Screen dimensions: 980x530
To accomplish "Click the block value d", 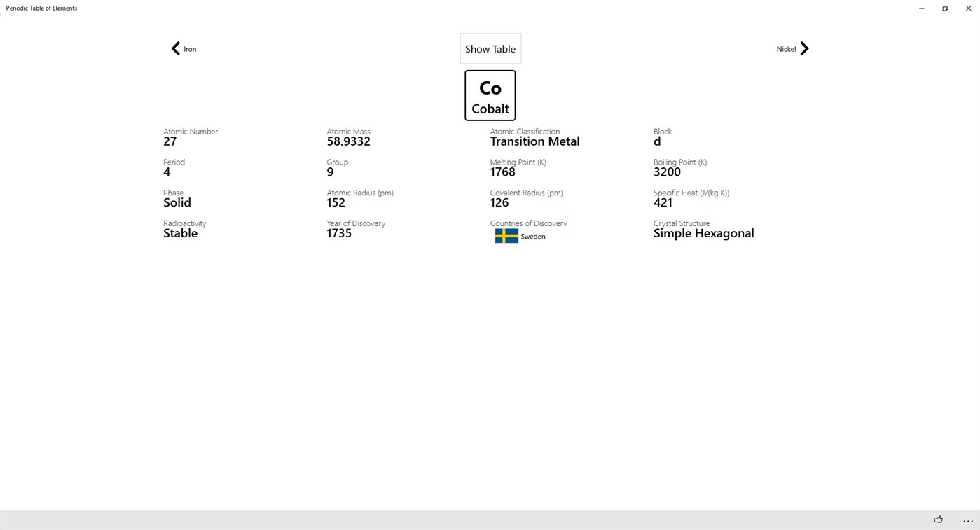I will pos(657,141).
